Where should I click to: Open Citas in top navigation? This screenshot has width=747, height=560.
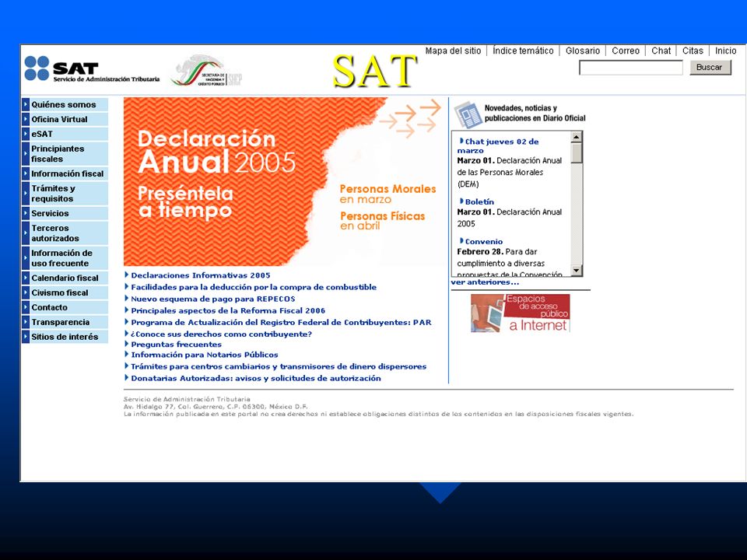(693, 51)
